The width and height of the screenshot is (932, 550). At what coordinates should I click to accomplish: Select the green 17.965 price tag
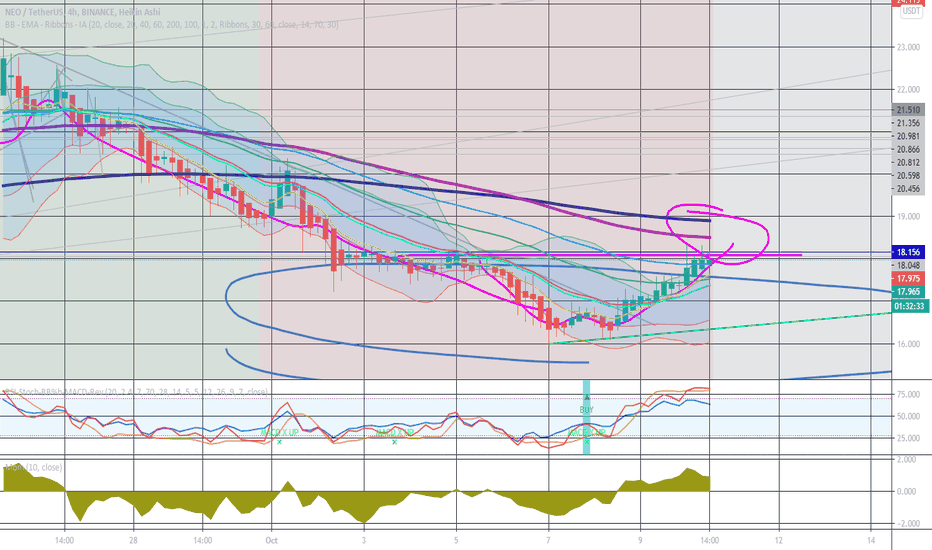tap(908, 291)
